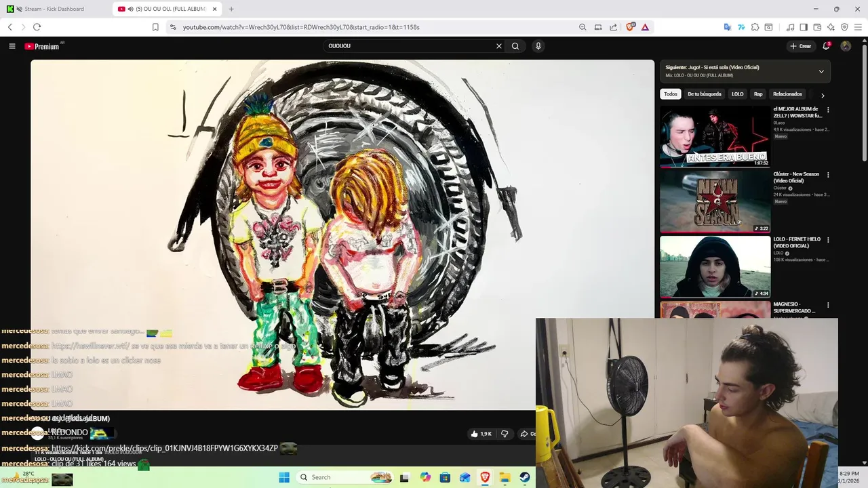868x488 pixels.
Task: Select the Todos filter chip
Action: [670, 94]
